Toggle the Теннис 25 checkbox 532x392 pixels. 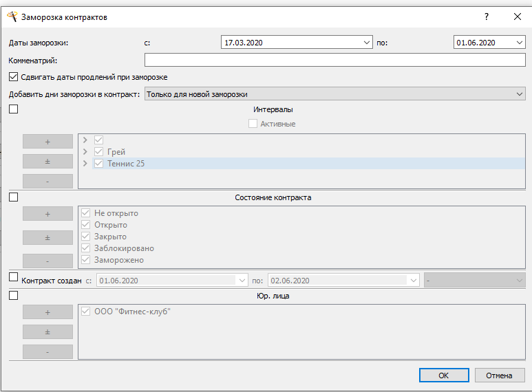[x=98, y=164]
